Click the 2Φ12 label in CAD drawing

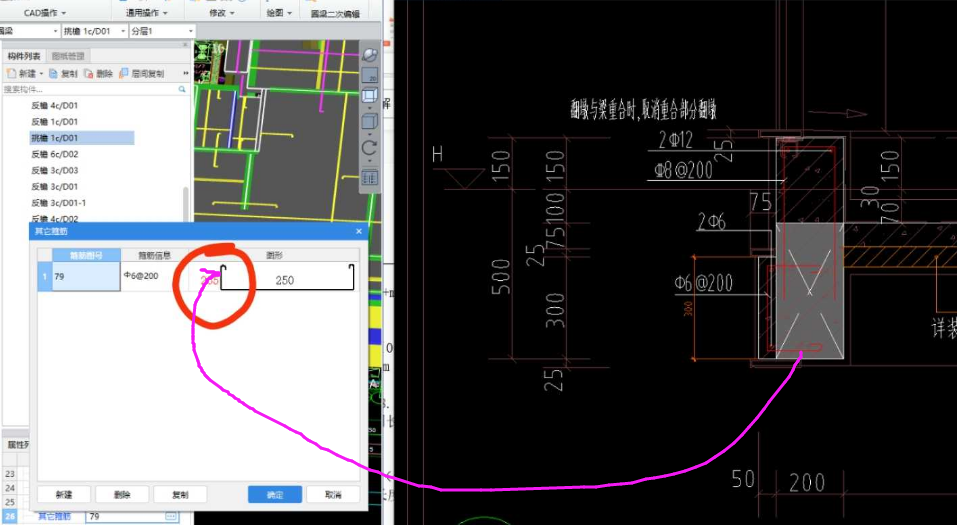pyautogui.click(x=676, y=140)
